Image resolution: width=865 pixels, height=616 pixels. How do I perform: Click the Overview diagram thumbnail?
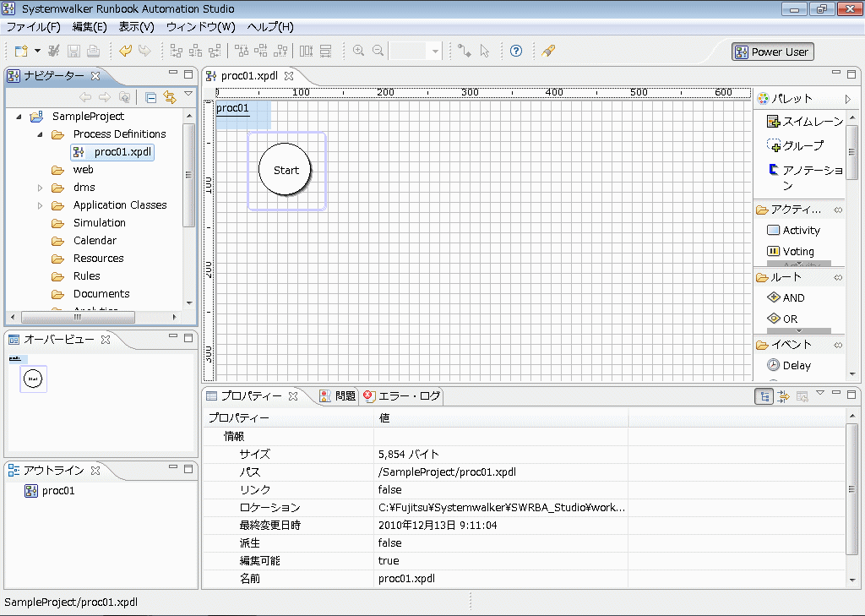point(33,379)
